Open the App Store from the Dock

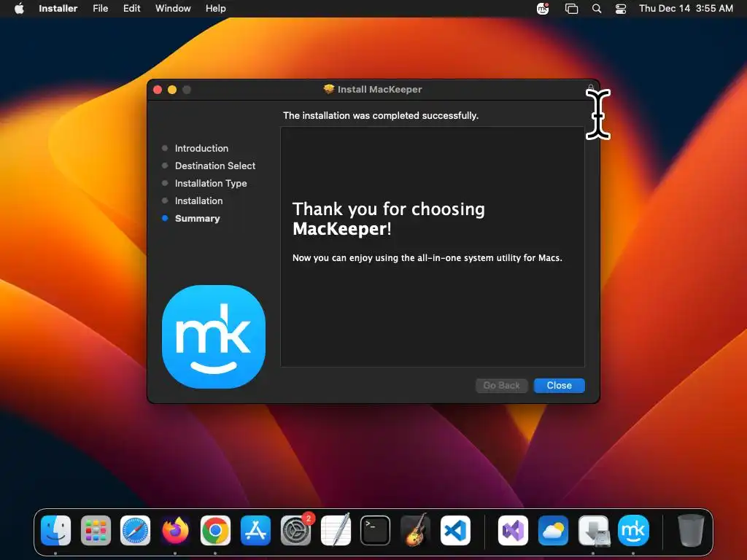pos(255,530)
